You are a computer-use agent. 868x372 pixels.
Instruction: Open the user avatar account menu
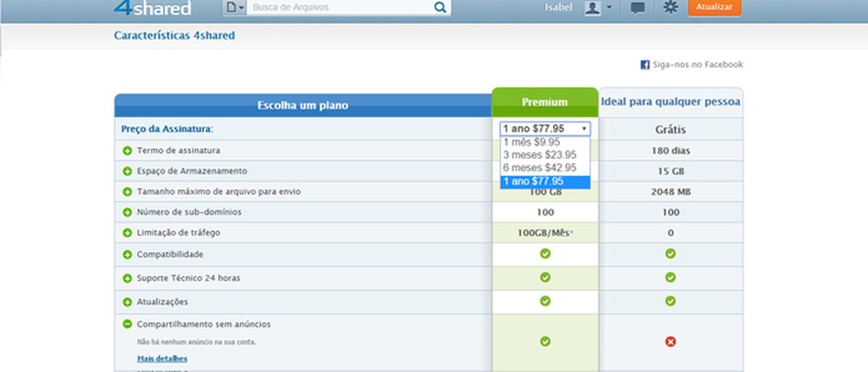[x=598, y=8]
